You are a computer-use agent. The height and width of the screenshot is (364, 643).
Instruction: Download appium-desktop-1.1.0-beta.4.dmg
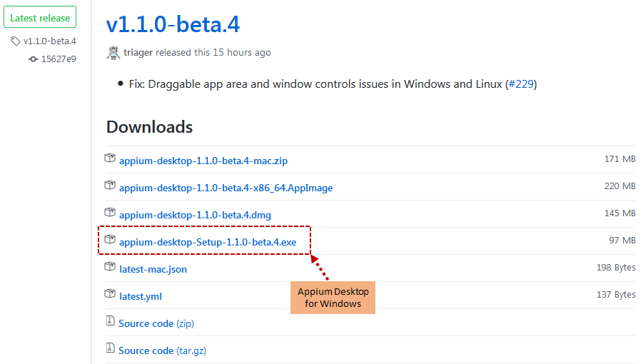196,215
